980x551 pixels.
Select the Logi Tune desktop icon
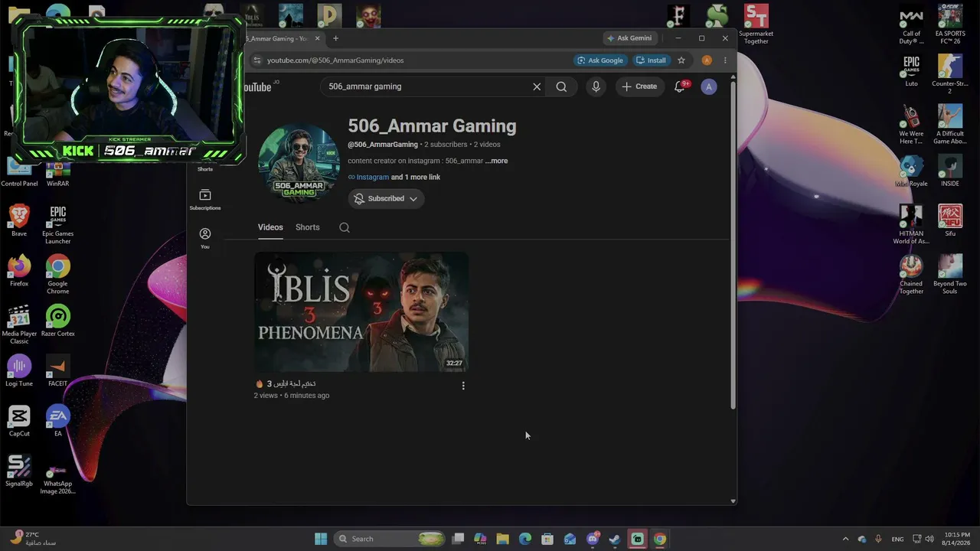(x=19, y=370)
